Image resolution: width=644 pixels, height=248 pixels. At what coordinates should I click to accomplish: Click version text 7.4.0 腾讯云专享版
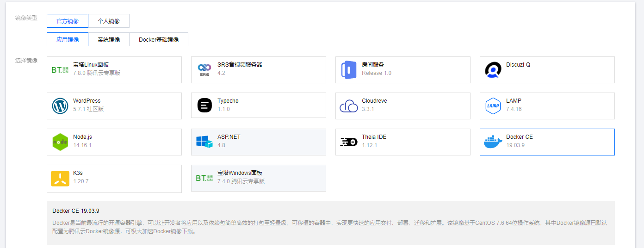241,181
